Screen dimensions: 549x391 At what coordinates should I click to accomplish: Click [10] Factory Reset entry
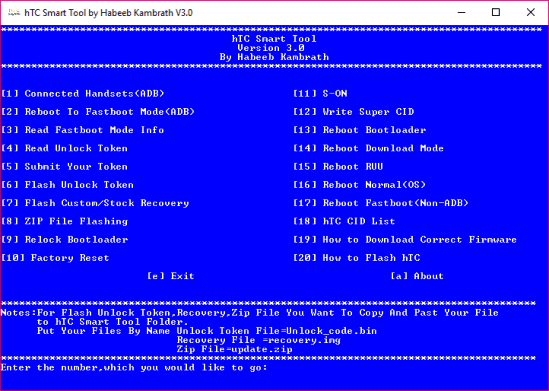[x=55, y=258]
